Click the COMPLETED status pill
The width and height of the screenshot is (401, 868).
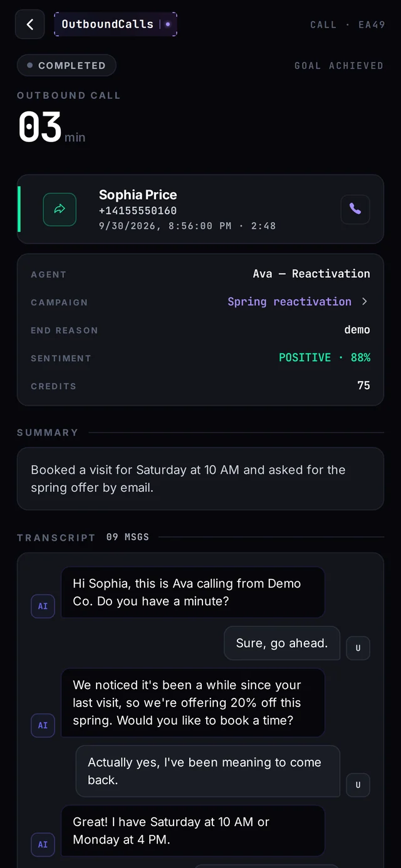(66, 65)
